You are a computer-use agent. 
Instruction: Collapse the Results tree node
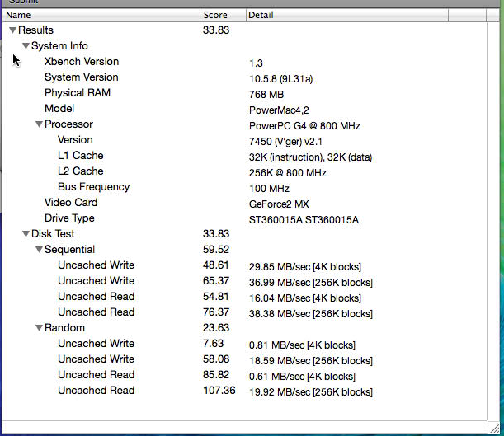coord(13,30)
